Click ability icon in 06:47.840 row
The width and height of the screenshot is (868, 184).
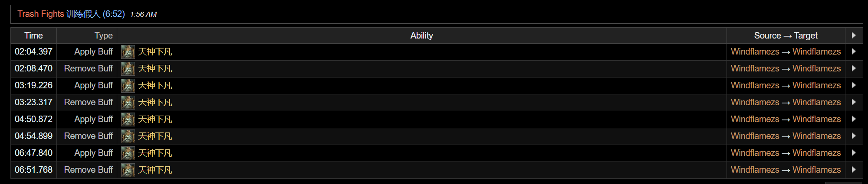[128, 153]
